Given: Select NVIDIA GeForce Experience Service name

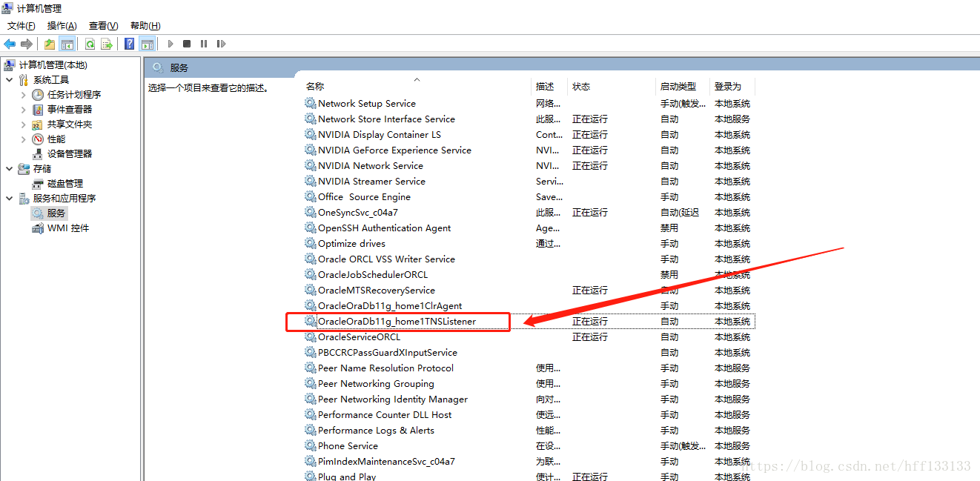Looking at the screenshot, I should pyautogui.click(x=394, y=150).
